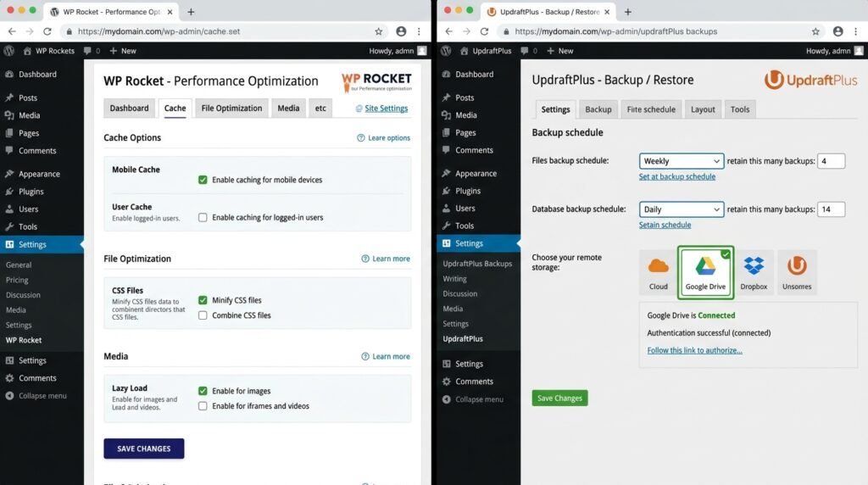The image size is (868, 485).
Task: Click the Setain schedule link
Action: pos(665,225)
